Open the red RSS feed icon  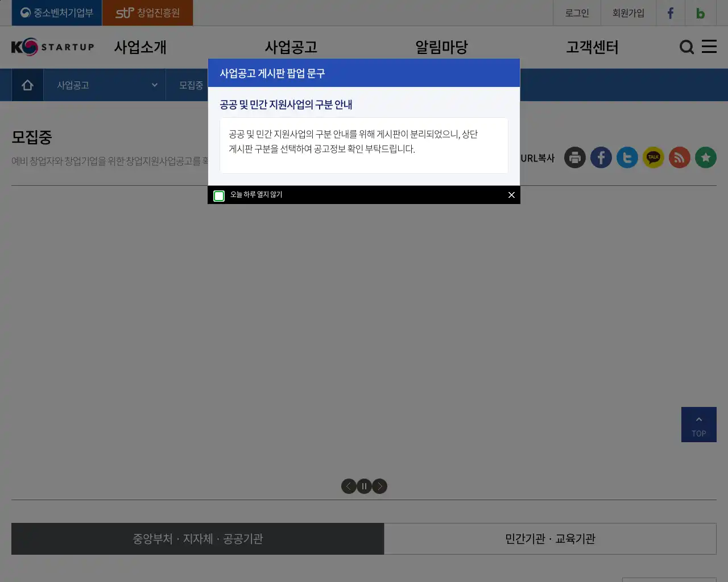pos(679,157)
